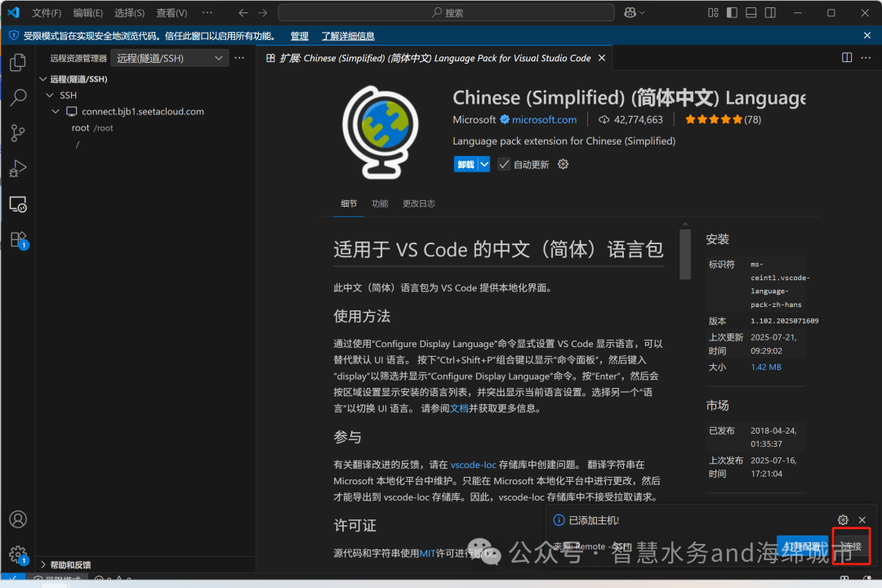
Task: Open the 文档 documentation link
Action: [x=459, y=408]
